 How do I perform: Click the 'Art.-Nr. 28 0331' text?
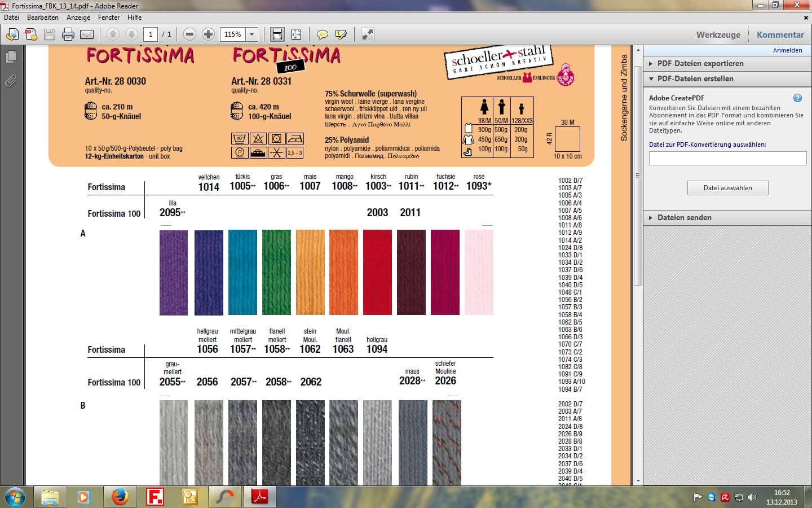click(262, 81)
